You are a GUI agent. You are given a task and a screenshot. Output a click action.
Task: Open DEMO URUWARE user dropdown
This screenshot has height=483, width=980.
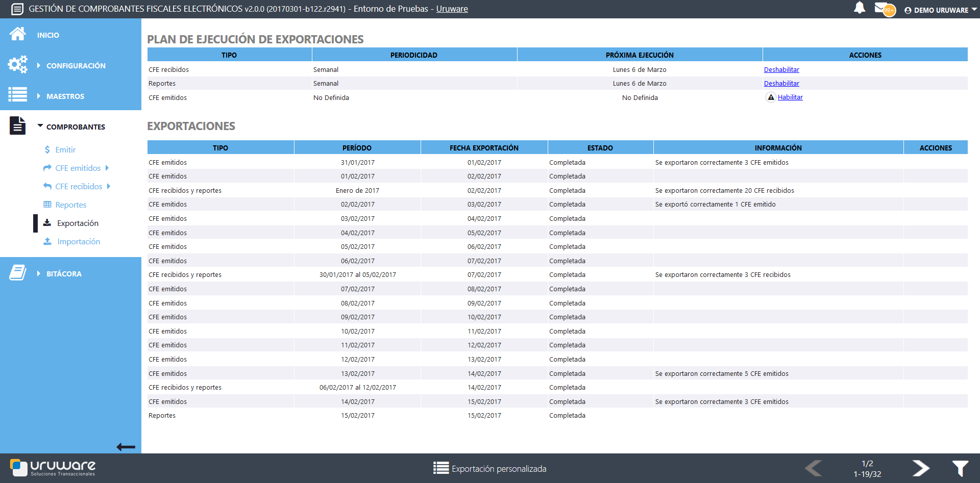(x=940, y=10)
